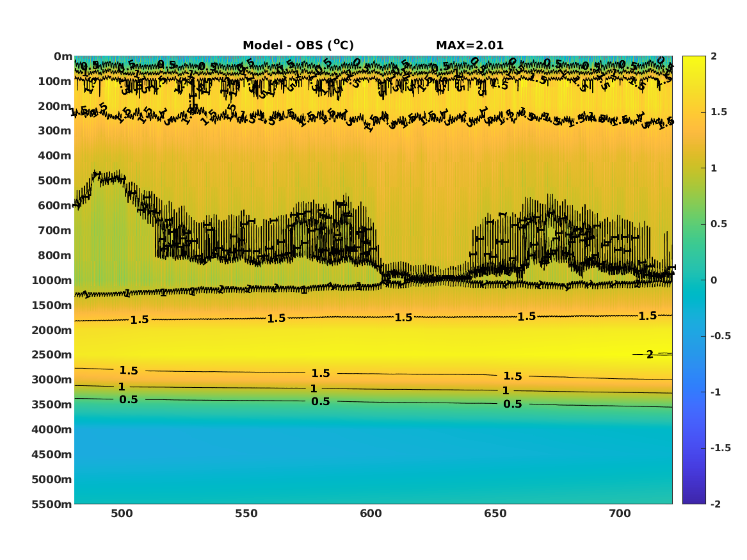Click the '500m' depth axis label
747x560 pixels.
[55, 181]
